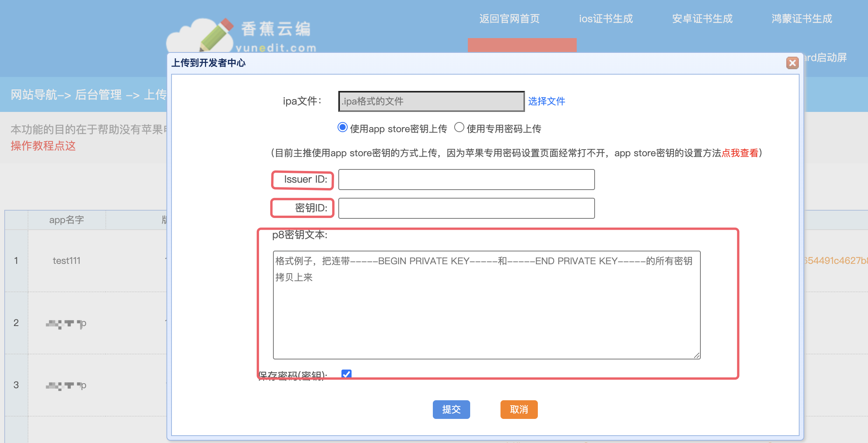Open 返回官网首页 in top navigation
This screenshot has width=868, height=443.
[x=509, y=19]
